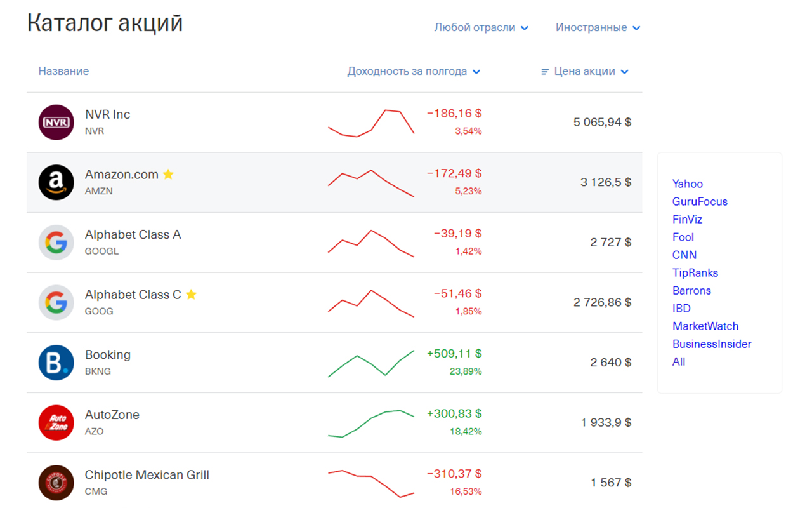The width and height of the screenshot is (812, 508).
Task: Open the GuruFocus link
Action: click(x=700, y=201)
